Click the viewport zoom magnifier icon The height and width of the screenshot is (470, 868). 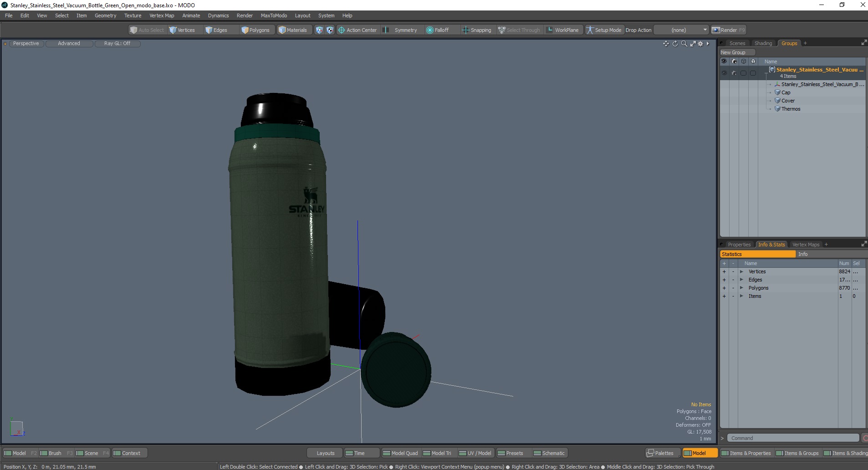tap(684, 44)
